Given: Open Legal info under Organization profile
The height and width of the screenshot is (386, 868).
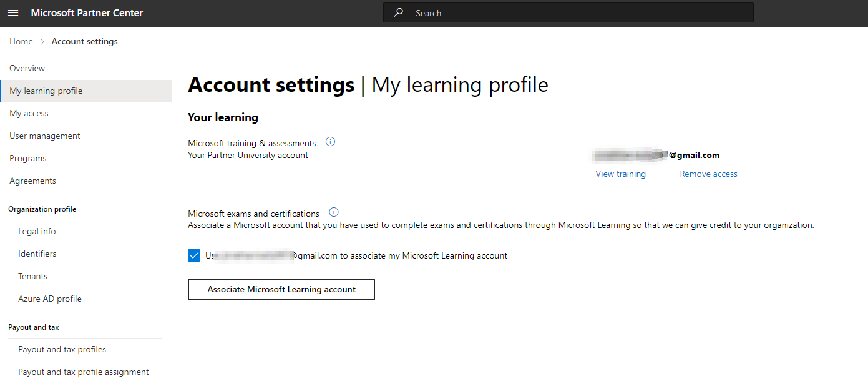Looking at the screenshot, I should coord(36,231).
